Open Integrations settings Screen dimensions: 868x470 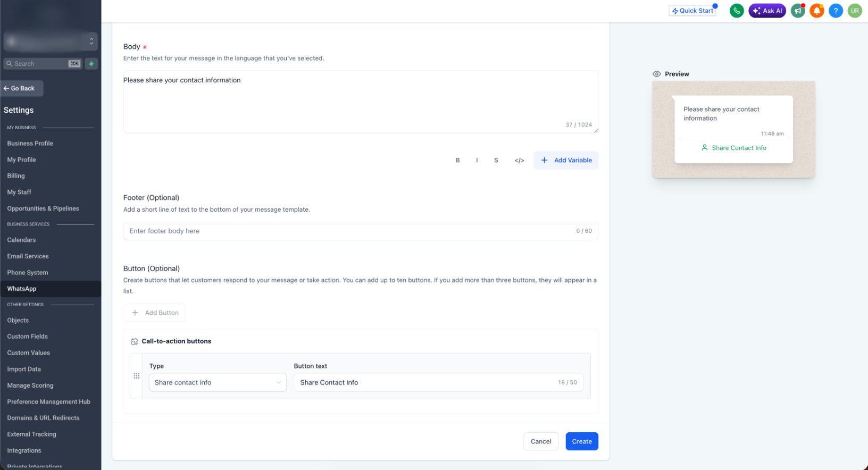coord(24,450)
